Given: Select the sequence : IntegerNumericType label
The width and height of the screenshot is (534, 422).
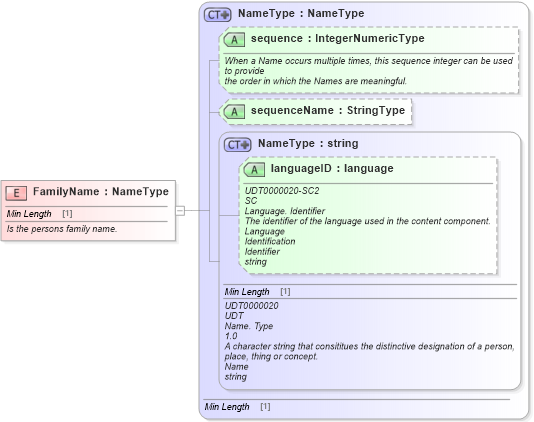Looking at the screenshot, I should 337,38.
